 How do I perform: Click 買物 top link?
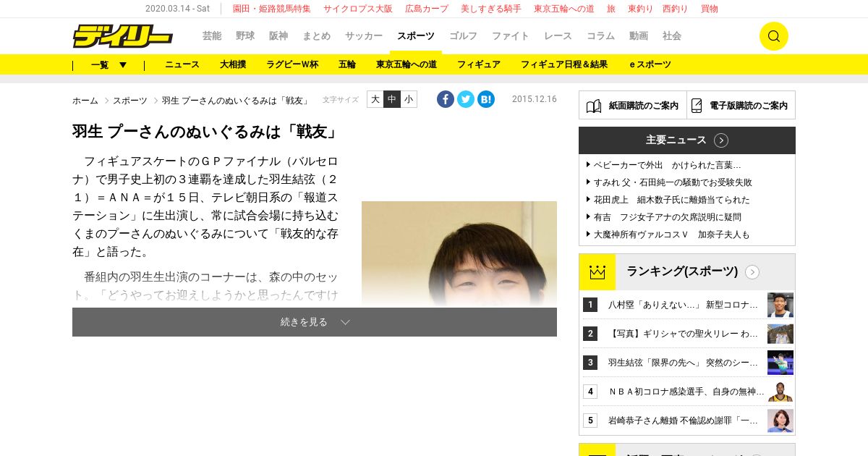coord(710,9)
